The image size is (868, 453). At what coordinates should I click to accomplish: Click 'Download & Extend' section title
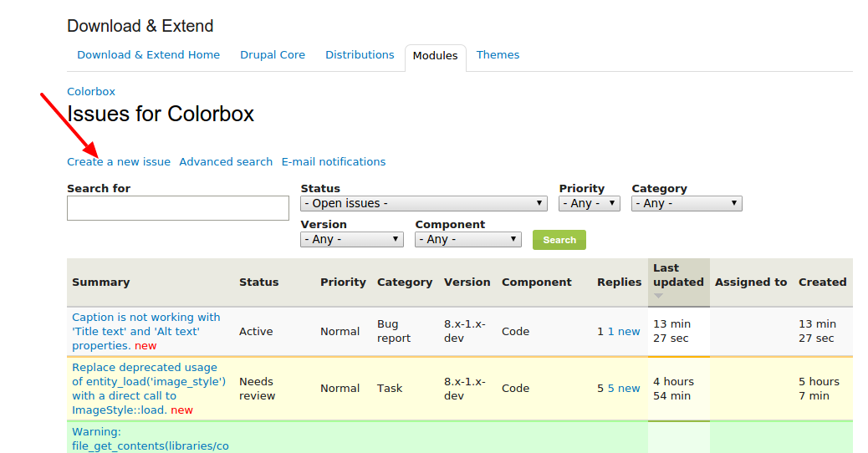(140, 26)
